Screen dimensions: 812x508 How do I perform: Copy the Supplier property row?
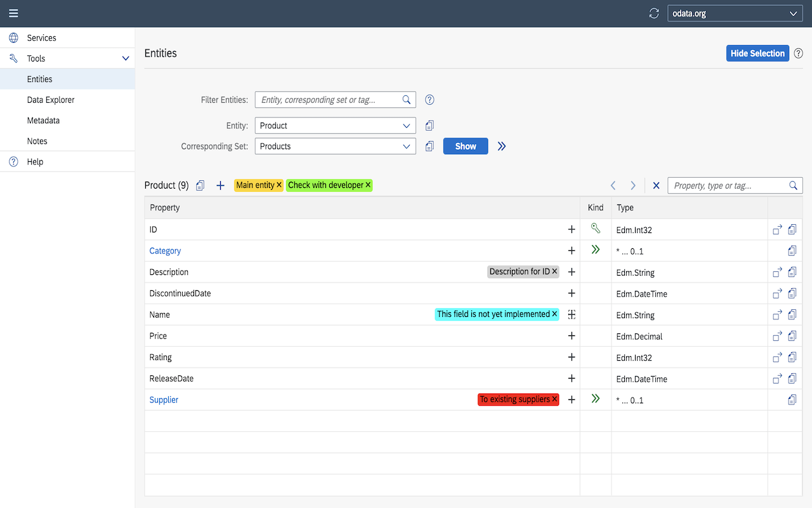point(792,399)
